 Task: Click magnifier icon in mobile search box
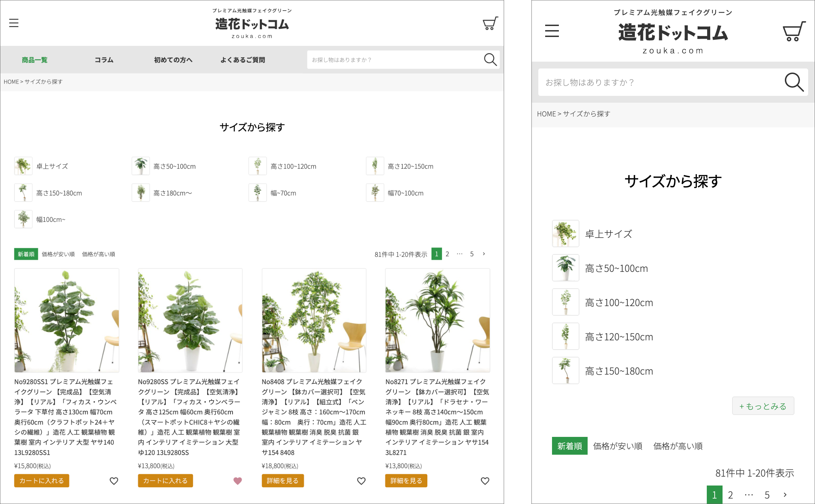coord(793,82)
